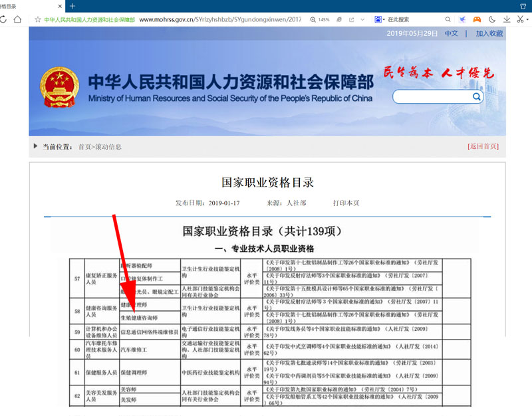Click the site search input field
This screenshot has height=416, width=532.
(x=431, y=97)
